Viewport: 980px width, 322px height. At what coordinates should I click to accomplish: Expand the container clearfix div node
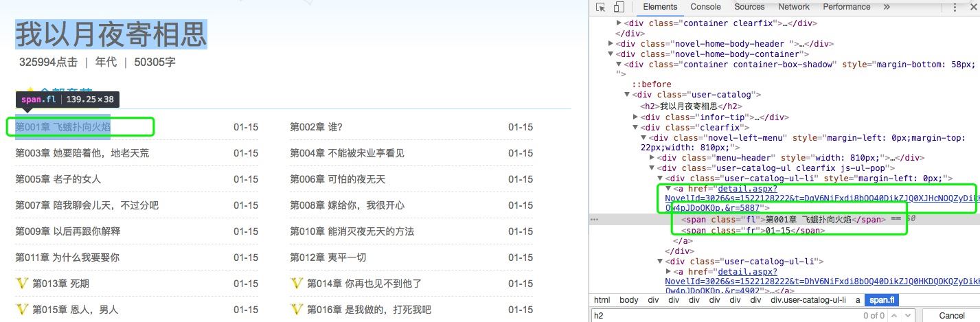pyautogui.click(x=619, y=23)
